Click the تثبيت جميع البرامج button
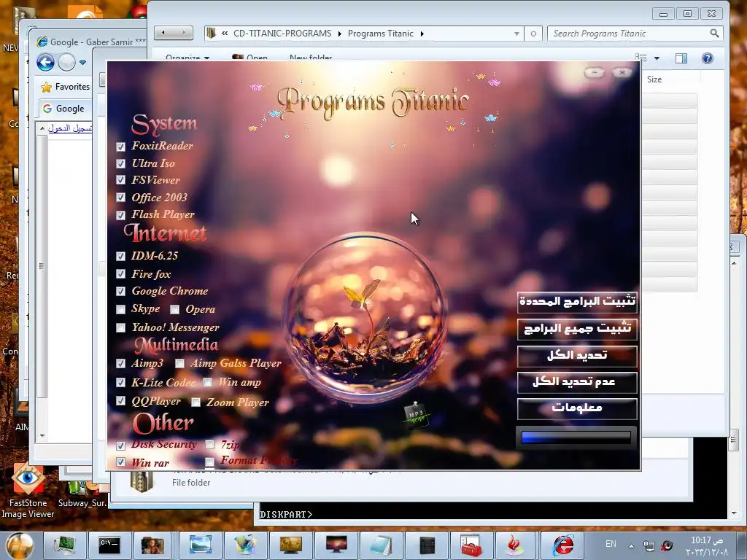 pyautogui.click(x=577, y=329)
